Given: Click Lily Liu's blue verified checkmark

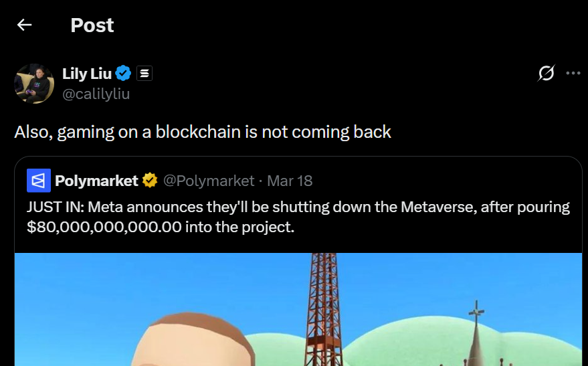Looking at the screenshot, I should click(x=123, y=73).
